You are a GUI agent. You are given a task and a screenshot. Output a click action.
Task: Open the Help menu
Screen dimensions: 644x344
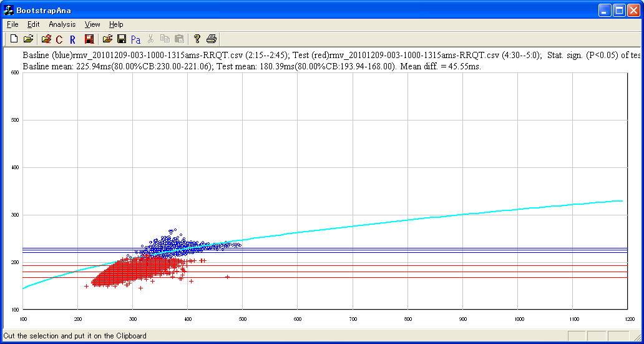[116, 24]
